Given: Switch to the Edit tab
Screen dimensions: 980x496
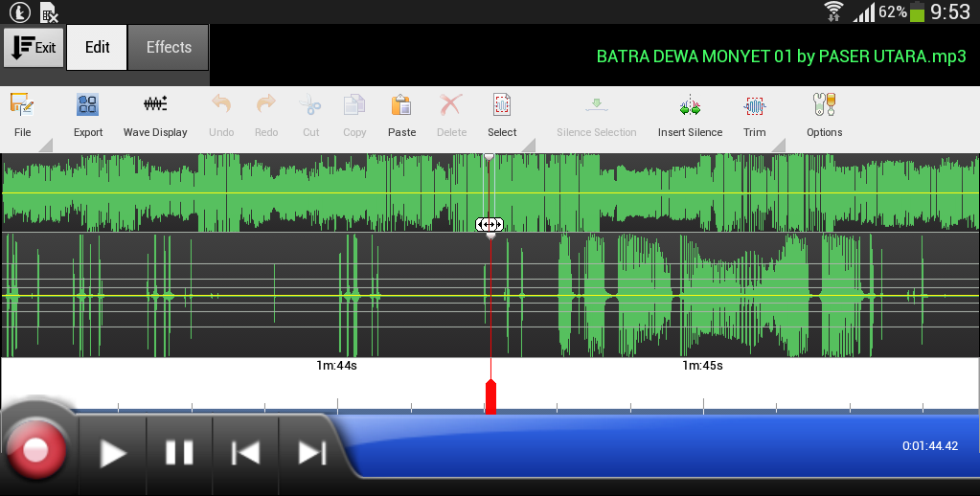Looking at the screenshot, I should pyautogui.click(x=97, y=48).
